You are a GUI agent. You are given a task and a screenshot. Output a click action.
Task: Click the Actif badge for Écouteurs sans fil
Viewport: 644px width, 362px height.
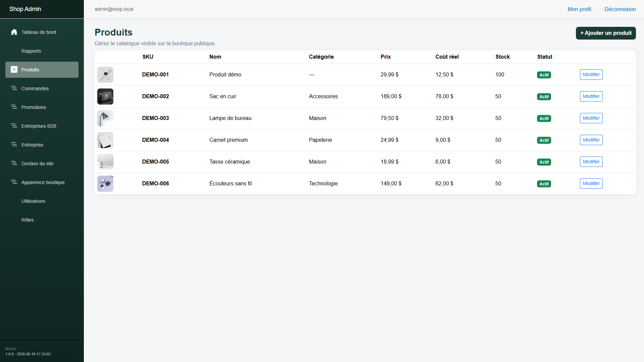point(544,184)
